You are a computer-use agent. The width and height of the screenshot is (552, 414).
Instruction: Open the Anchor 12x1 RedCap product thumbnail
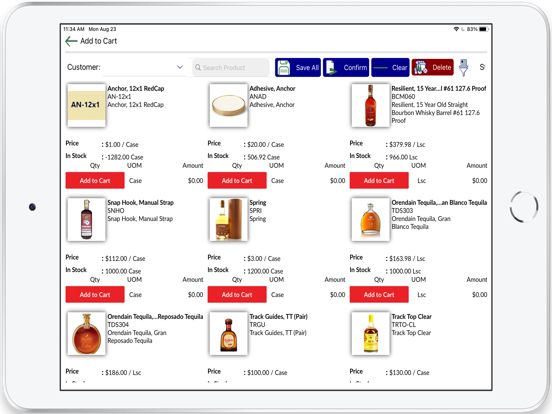coord(86,105)
